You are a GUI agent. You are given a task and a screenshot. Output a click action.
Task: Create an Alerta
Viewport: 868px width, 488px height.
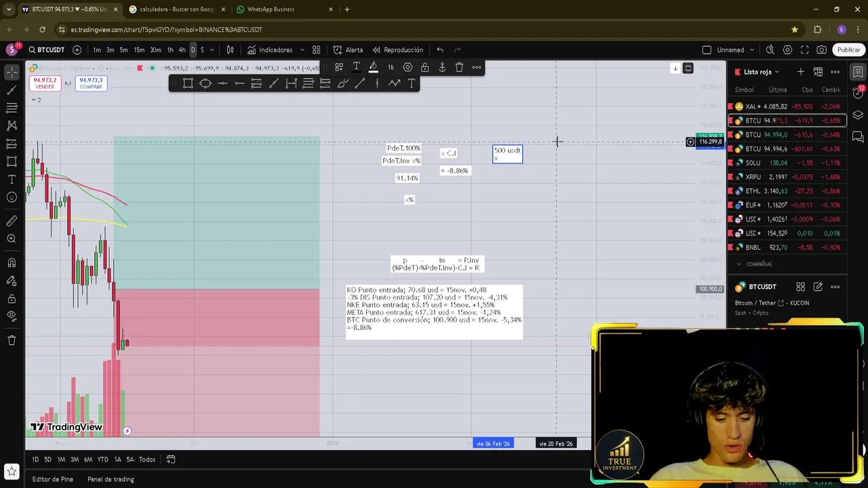(x=348, y=49)
